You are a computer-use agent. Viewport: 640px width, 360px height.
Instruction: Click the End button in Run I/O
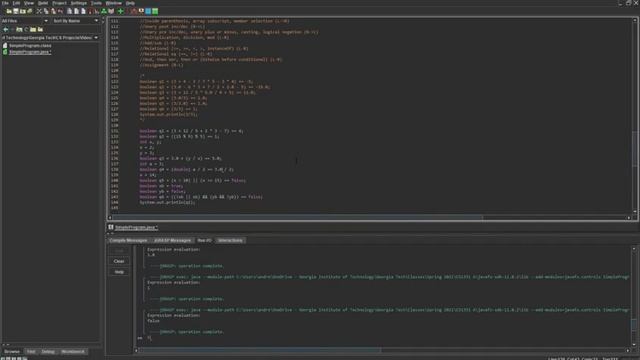coord(119,251)
